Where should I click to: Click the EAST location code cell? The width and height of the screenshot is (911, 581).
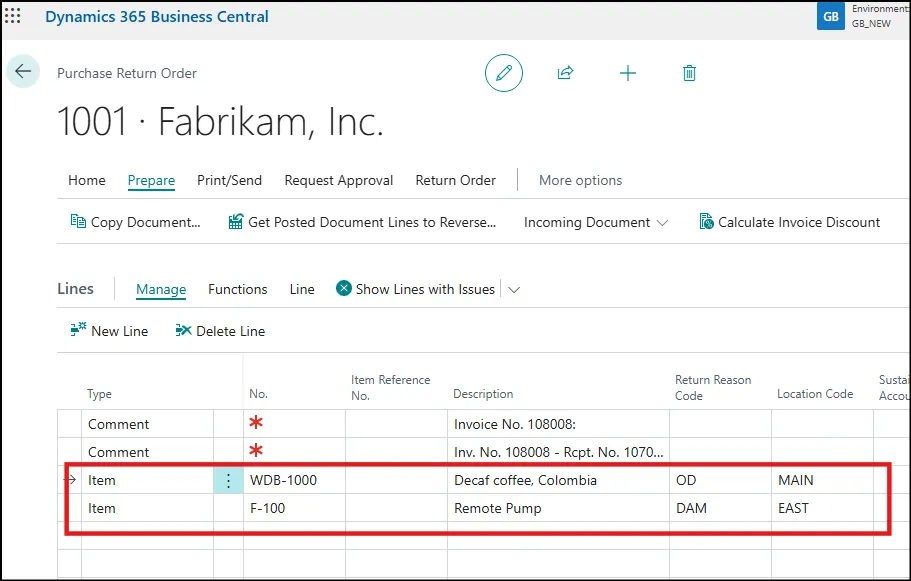point(823,508)
